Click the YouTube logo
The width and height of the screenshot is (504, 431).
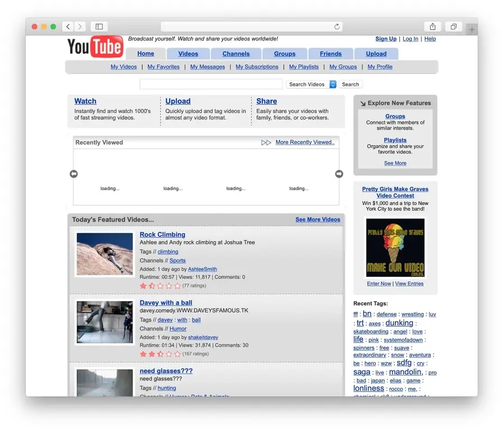click(95, 48)
